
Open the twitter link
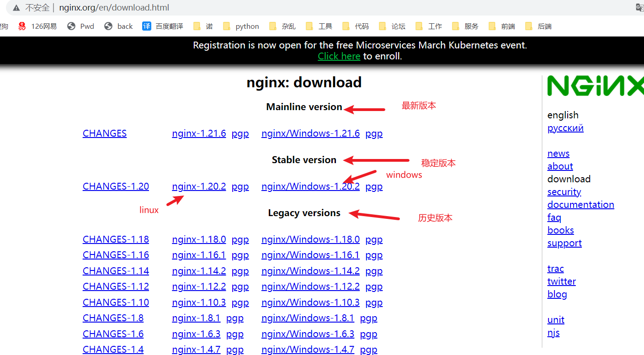tap(561, 281)
